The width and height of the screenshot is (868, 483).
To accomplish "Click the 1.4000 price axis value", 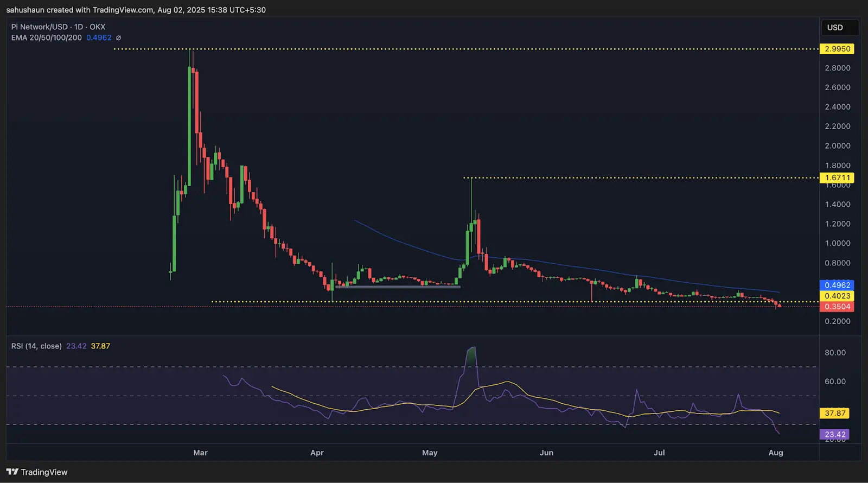I will click(838, 204).
